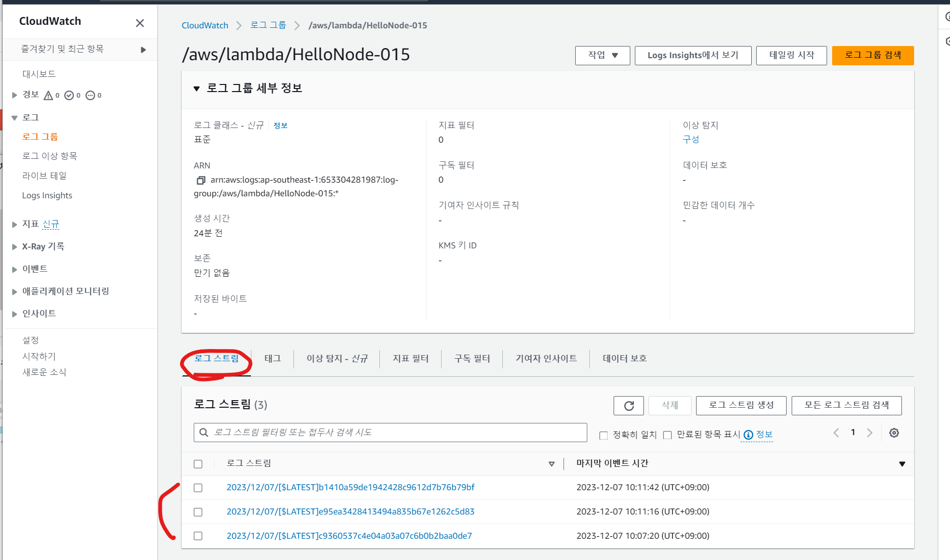This screenshot has width=950, height=560.
Task: Click 정보 link next to 로그 클래스
Action: (281, 125)
